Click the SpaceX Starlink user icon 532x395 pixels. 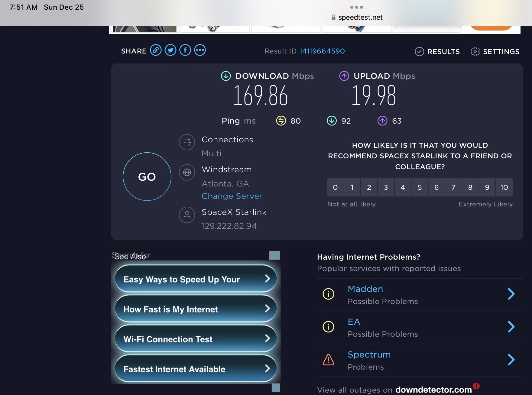point(187,215)
